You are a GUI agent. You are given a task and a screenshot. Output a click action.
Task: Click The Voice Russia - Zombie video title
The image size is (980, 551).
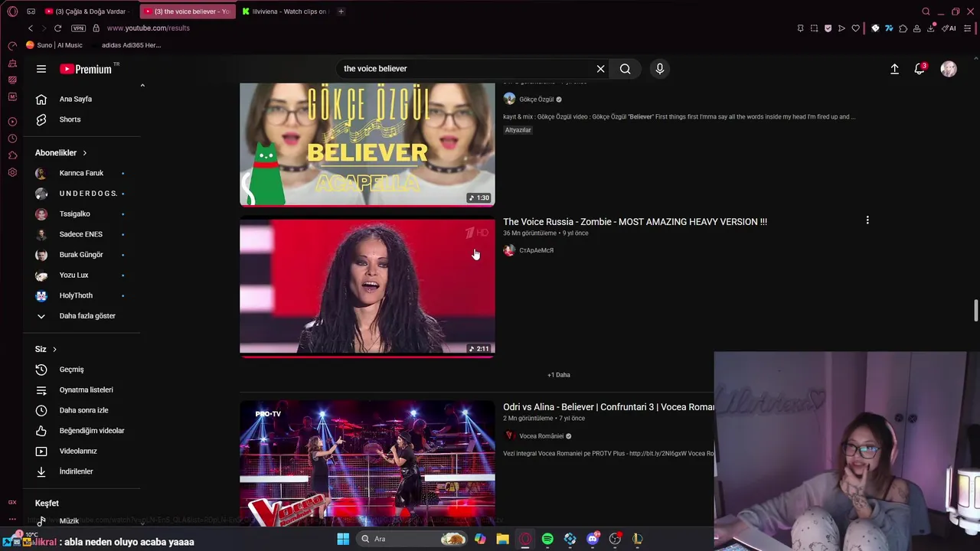(x=635, y=222)
